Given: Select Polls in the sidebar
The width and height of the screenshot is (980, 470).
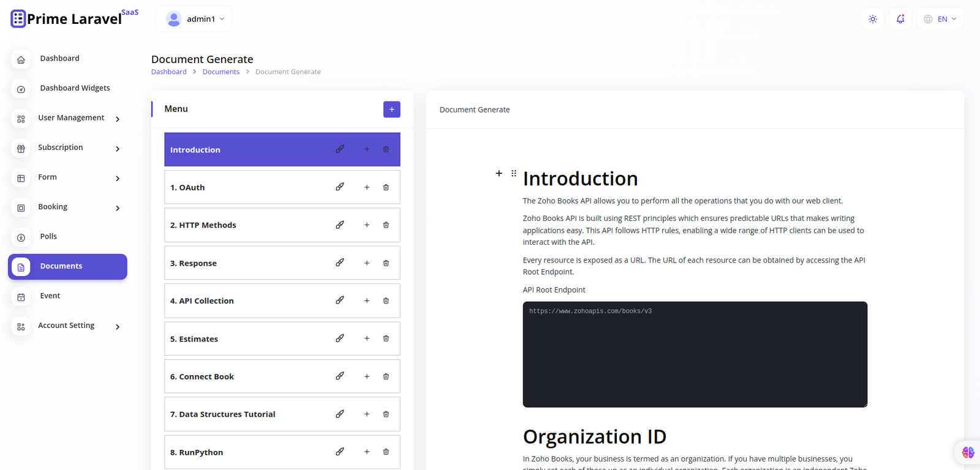Looking at the screenshot, I should click(x=48, y=236).
